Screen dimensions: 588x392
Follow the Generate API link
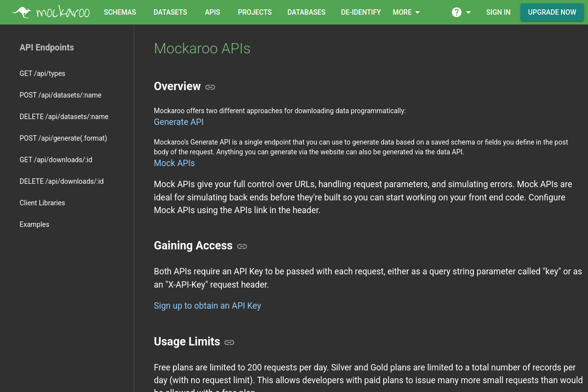click(179, 122)
